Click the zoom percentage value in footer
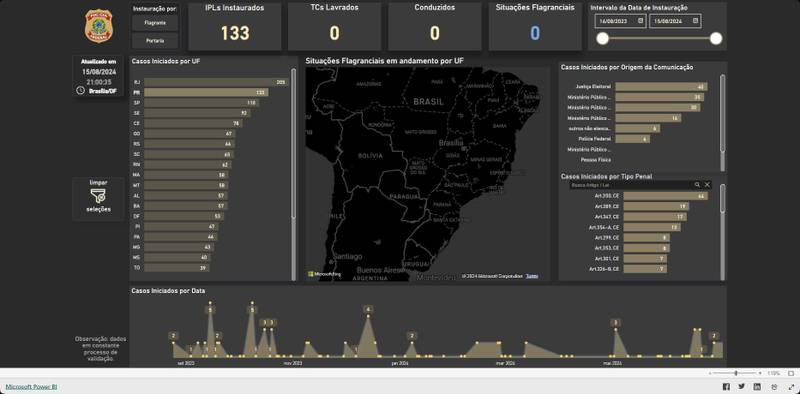 [x=773, y=374]
